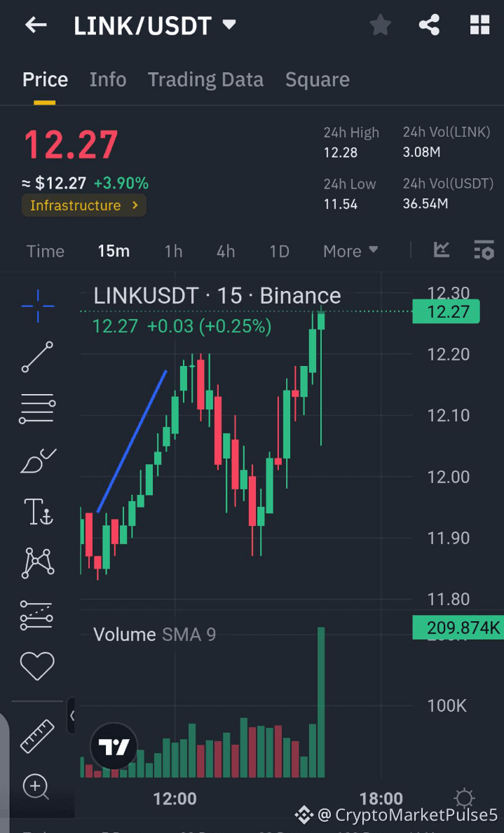This screenshot has height=833, width=504.
Task: Tap the share icon
Action: pos(429,25)
